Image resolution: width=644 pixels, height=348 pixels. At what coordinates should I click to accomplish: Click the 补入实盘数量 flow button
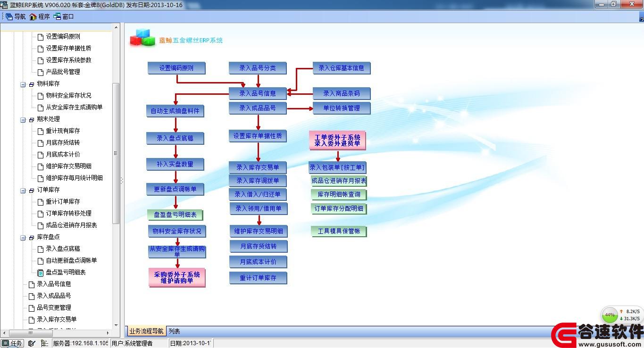175,164
